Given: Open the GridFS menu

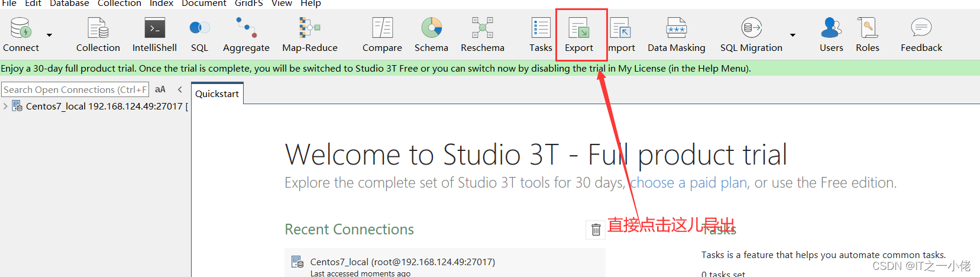Looking at the screenshot, I should click(249, 4).
